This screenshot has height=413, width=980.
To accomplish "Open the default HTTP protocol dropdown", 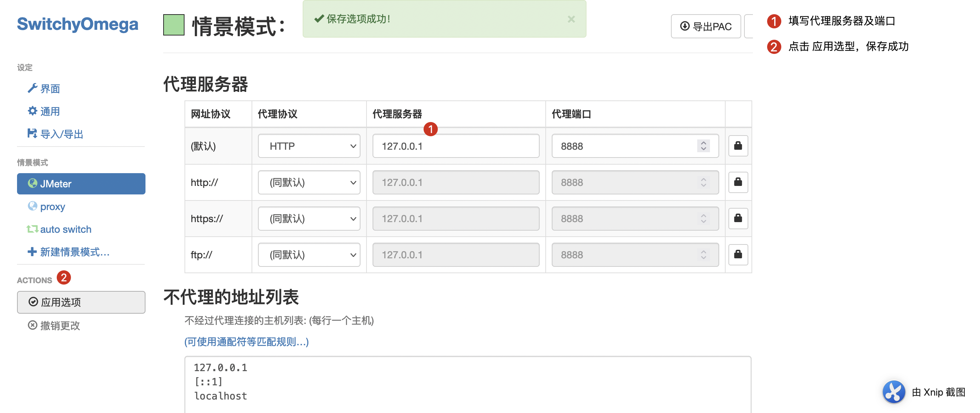I will [309, 146].
